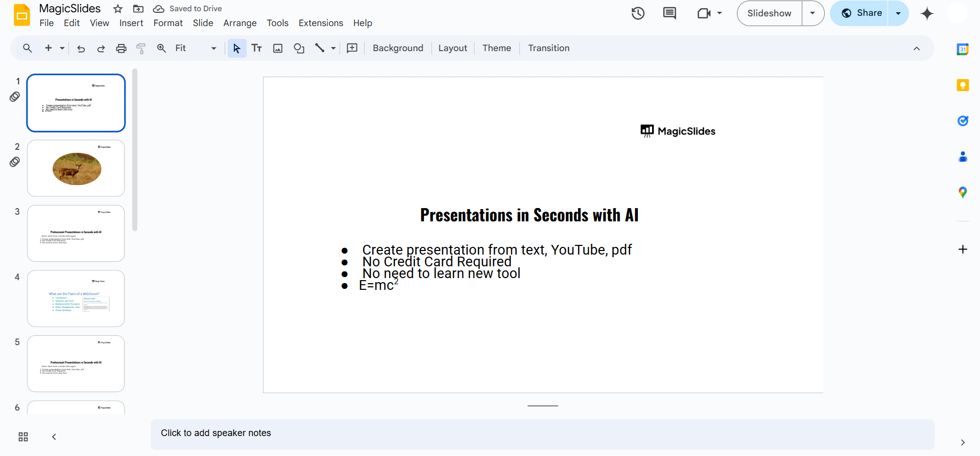Screen dimensions: 980x456
Task: Open the camera options dropdown arrow
Action: click(720, 13)
